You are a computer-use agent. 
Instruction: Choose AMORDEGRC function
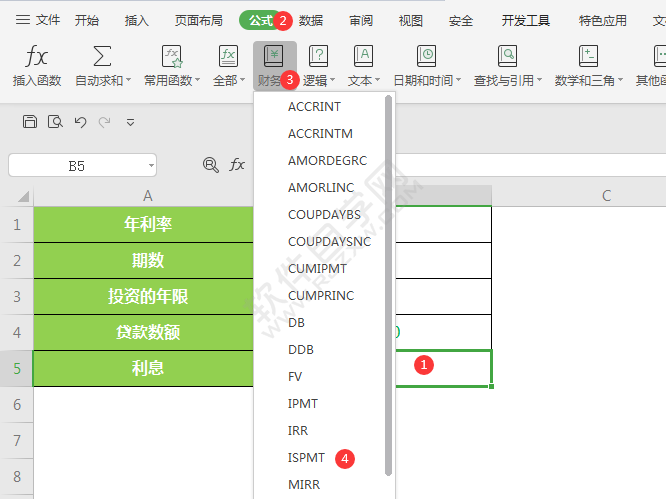(x=327, y=161)
